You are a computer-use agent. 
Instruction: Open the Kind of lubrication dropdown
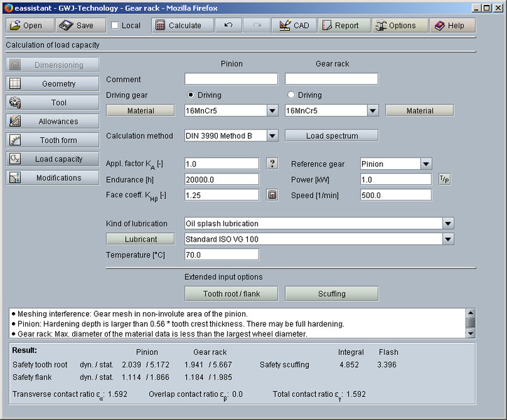click(448, 224)
